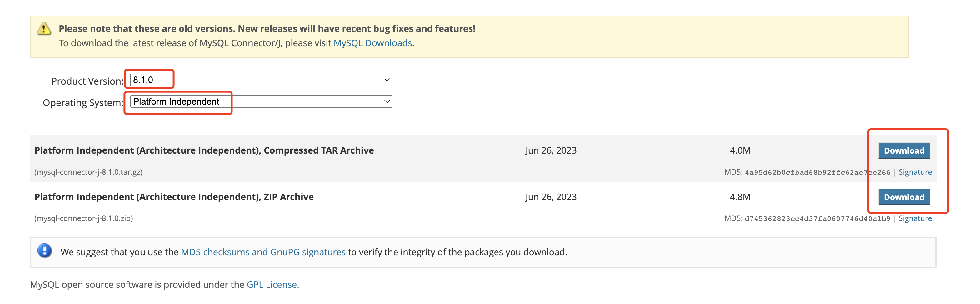Screen dimensions: 980x304
Task: Click the Compressed TAR Archive title
Action: click(204, 150)
